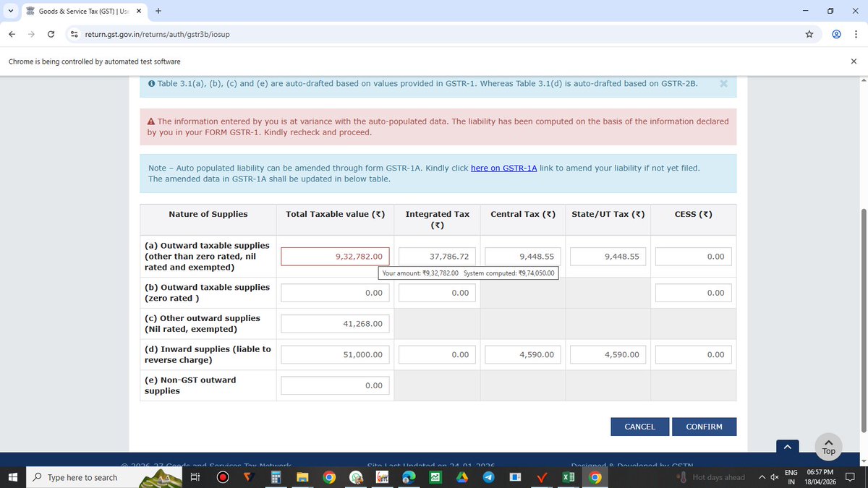Open Excel from the taskbar

click(569, 477)
